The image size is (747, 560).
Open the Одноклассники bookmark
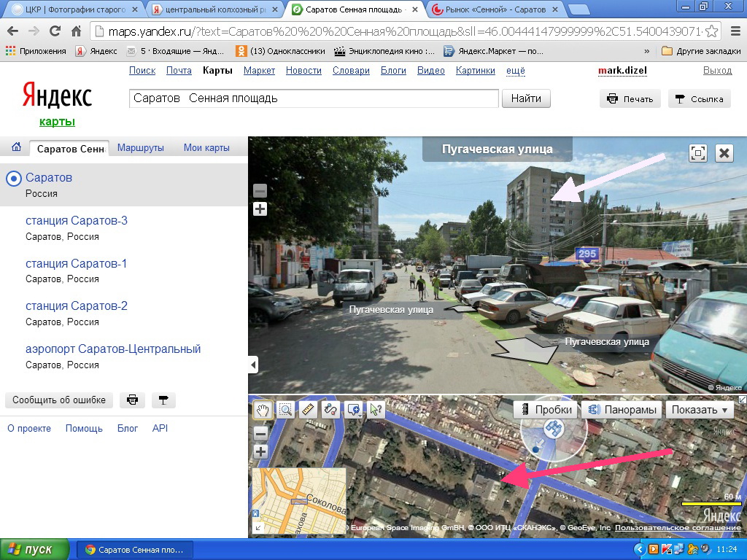[281, 51]
